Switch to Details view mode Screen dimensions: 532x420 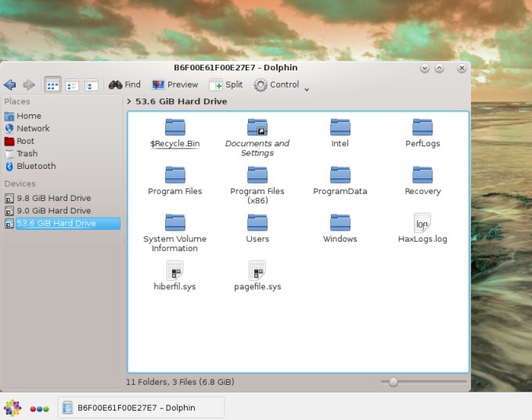coord(92,84)
